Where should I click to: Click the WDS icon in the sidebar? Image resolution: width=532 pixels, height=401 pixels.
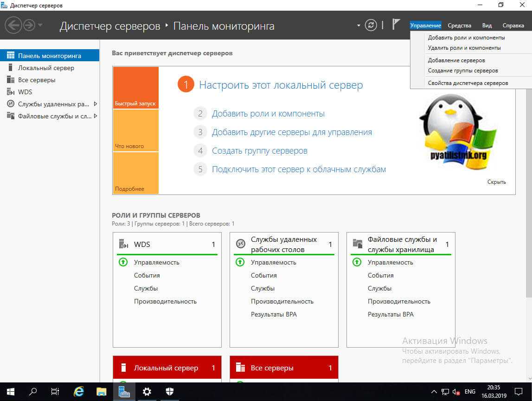(x=10, y=92)
